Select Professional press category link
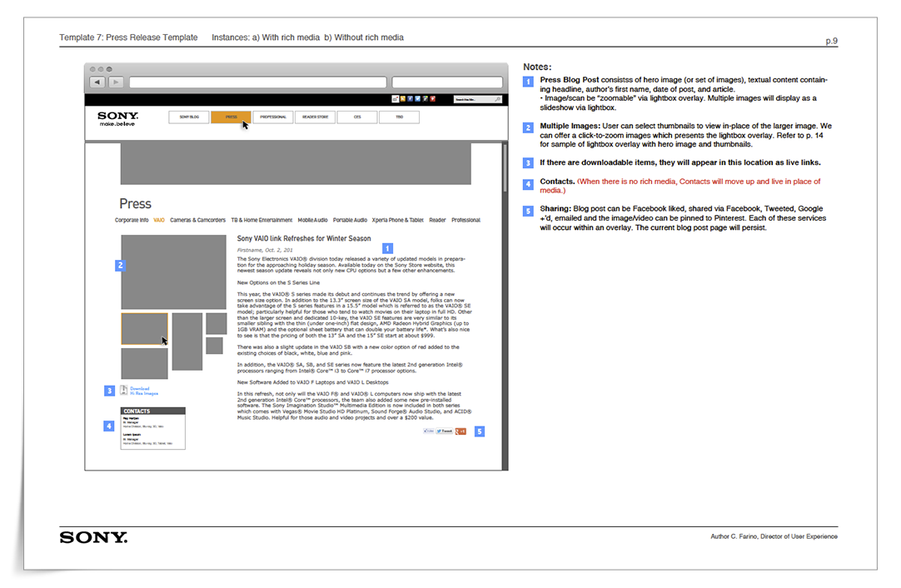The image size is (901, 588). pos(466,220)
